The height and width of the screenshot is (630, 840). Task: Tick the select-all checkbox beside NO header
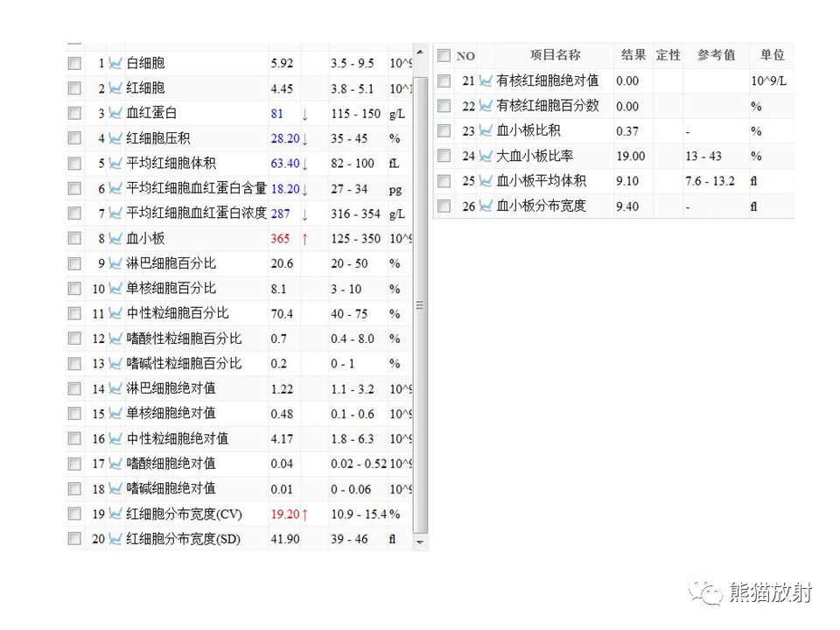pos(444,55)
